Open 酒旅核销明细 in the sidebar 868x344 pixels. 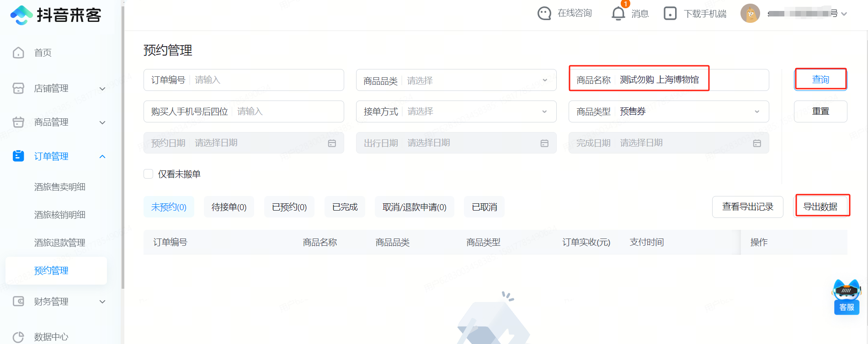coord(60,215)
